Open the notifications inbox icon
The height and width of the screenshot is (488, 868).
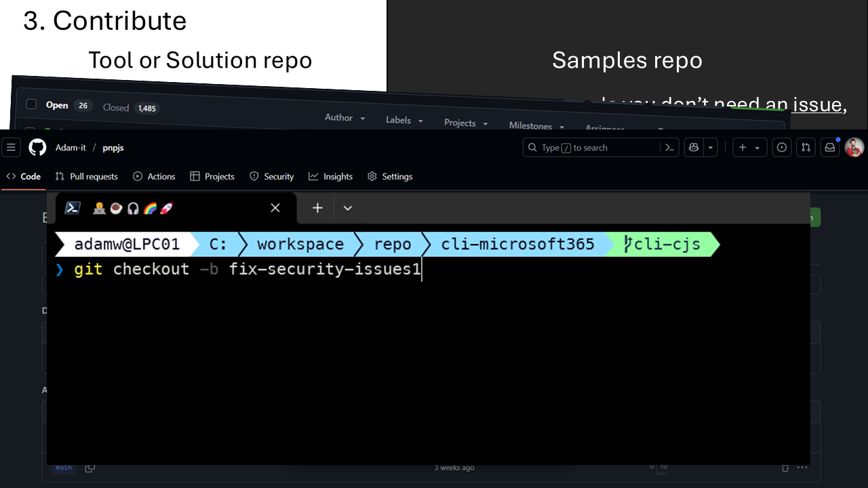point(829,148)
